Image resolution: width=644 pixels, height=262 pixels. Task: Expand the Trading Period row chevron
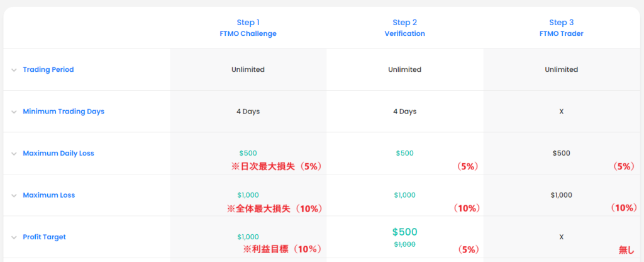point(14,70)
